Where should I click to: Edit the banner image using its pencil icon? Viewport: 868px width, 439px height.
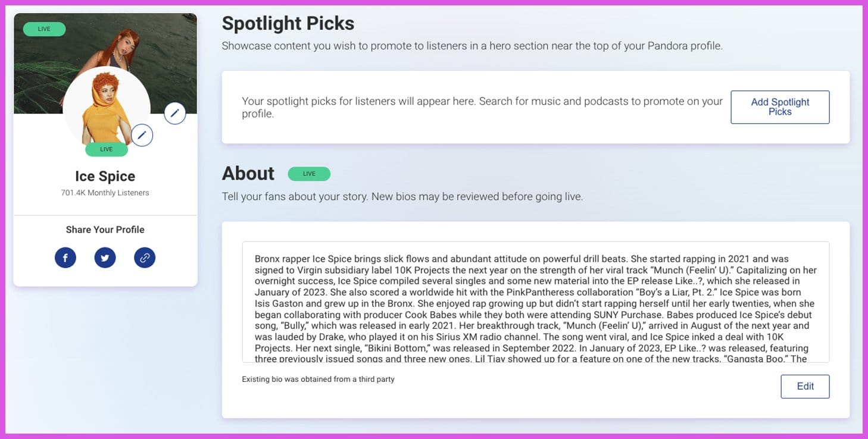pos(175,112)
